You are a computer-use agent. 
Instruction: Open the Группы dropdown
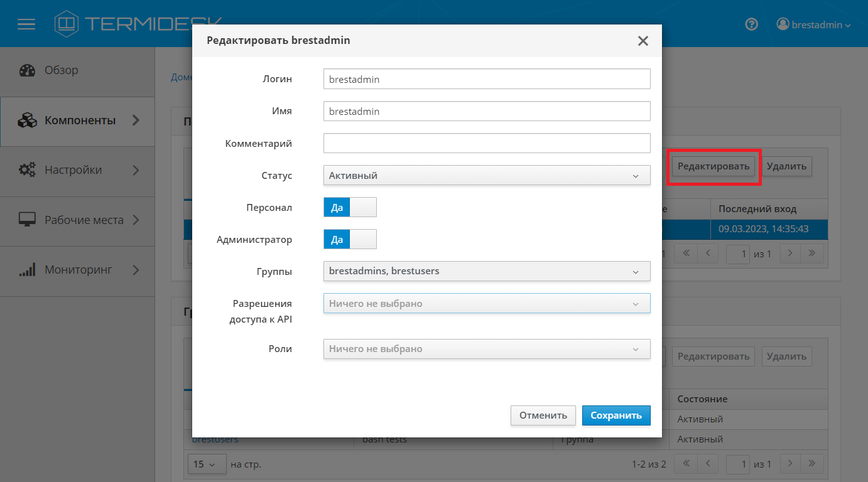point(486,271)
